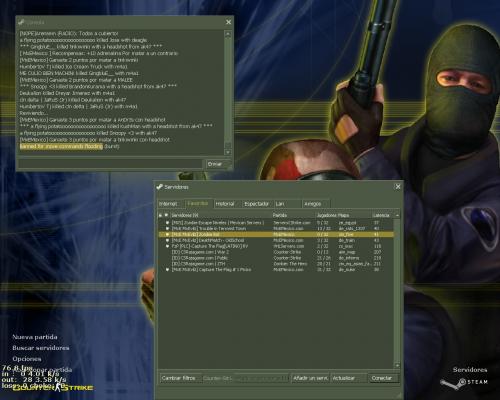Click the secure shield column header icon
This screenshot has height=400, width=500.
(x=166, y=215)
